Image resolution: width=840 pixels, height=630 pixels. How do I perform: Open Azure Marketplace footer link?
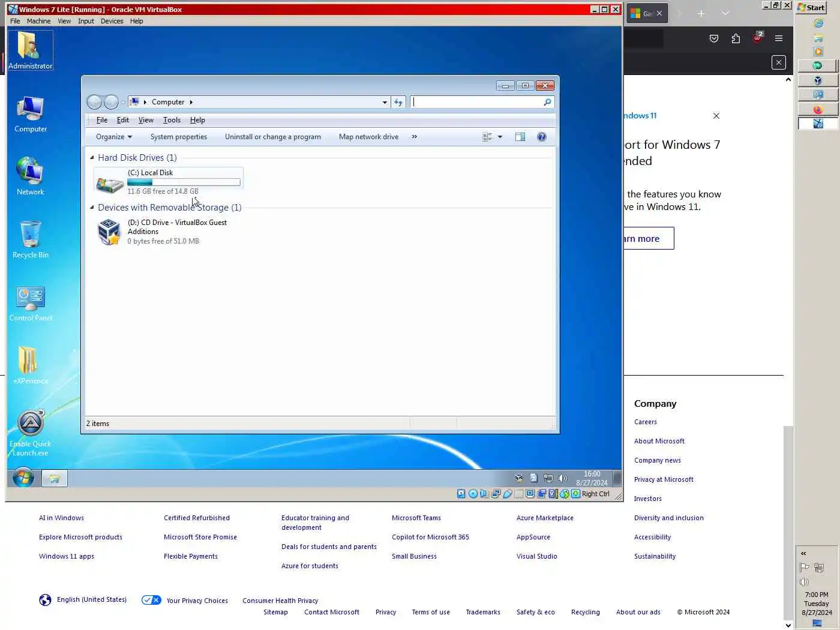pyautogui.click(x=545, y=518)
